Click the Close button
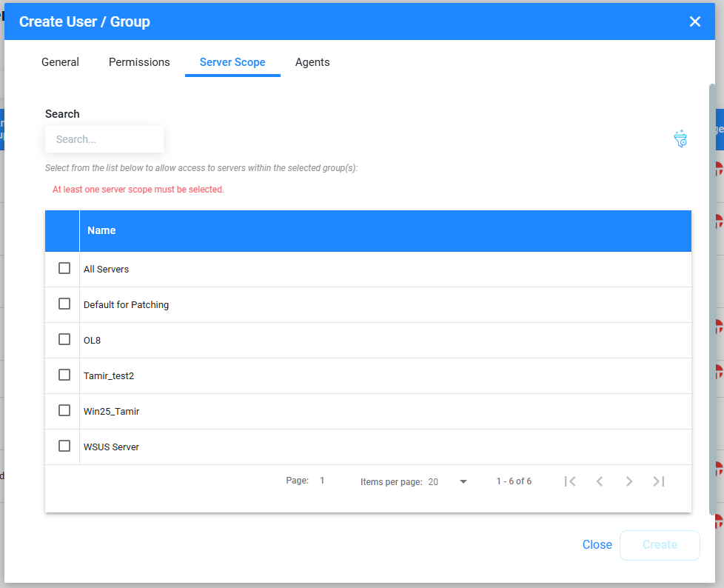 click(x=597, y=545)
